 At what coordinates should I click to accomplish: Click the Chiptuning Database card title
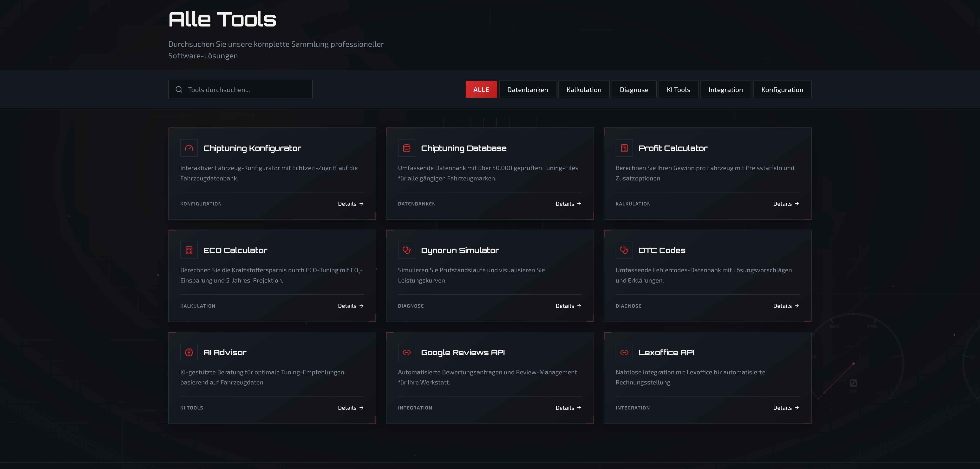(464, 148)
